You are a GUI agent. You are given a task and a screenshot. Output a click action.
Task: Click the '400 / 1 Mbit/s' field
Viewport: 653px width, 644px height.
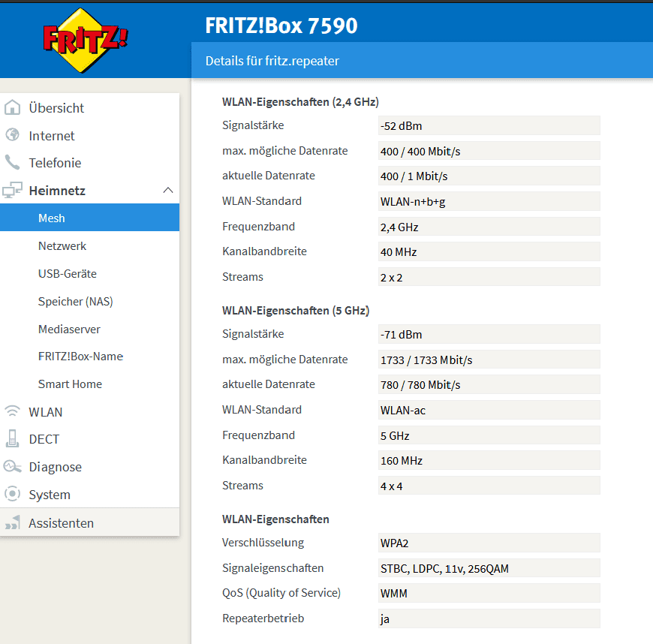(489, 176)
